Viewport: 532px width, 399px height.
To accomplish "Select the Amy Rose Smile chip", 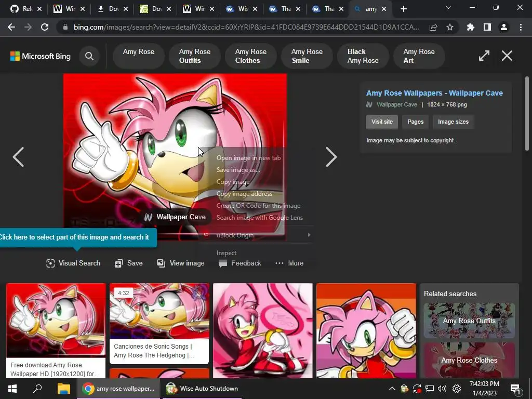I will (307, 56).
